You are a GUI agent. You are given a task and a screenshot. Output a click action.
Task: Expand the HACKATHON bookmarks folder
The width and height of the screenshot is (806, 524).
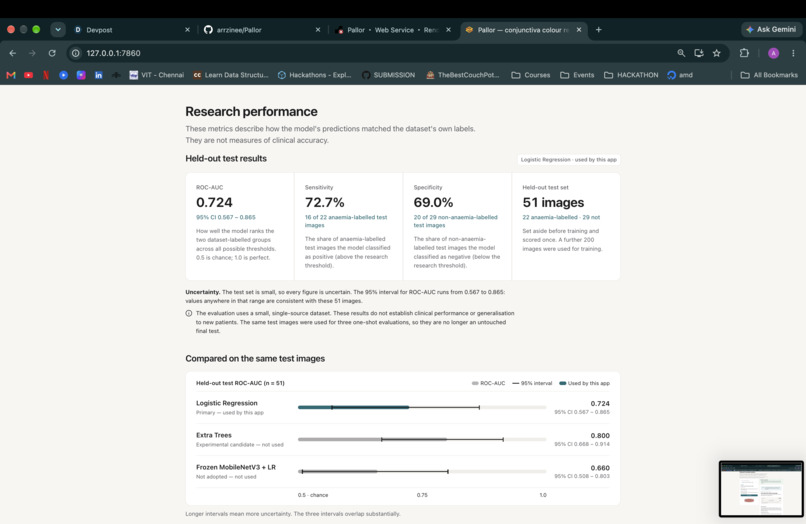(x=631, y=75)
